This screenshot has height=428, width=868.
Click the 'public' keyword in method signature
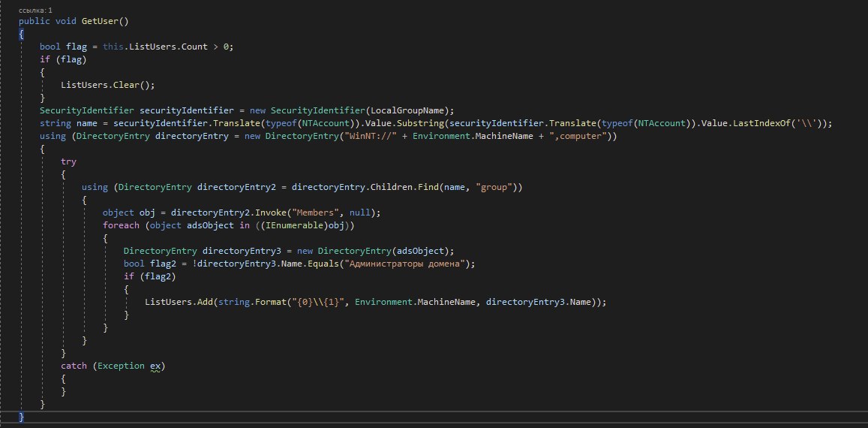35,21
